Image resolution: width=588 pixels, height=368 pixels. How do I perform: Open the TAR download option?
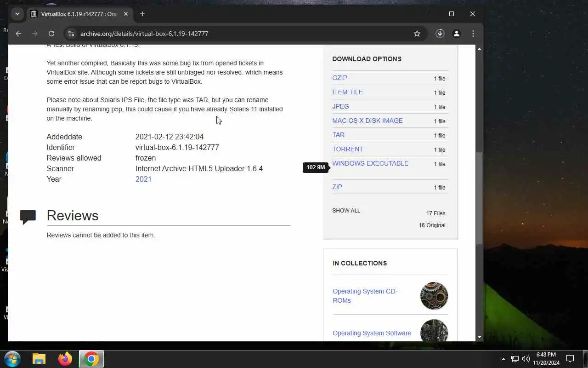pyautogui.click(x=339, y=135)
